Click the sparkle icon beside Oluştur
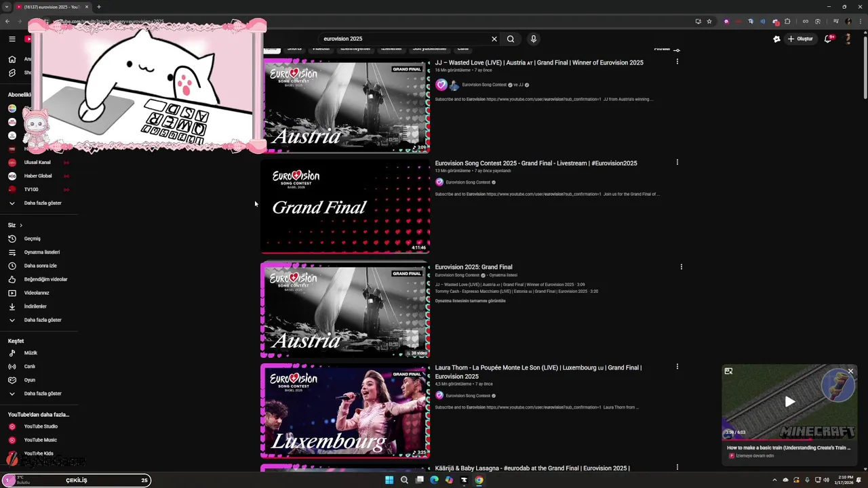868x488 pixels. (x=776, y=39)
